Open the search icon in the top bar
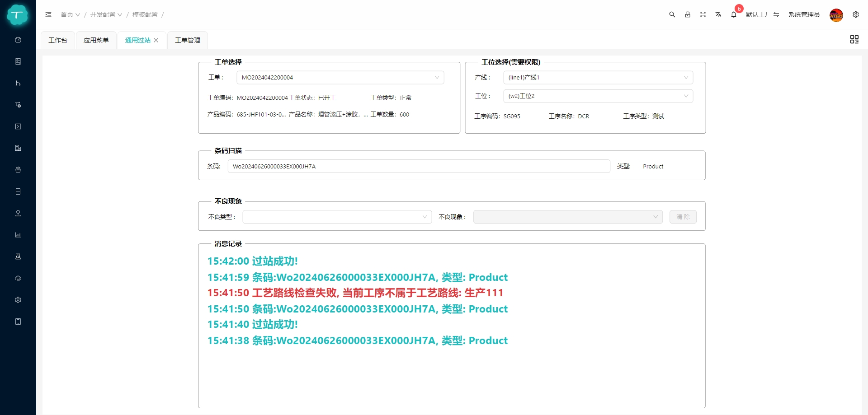868x415 pixels. (x=672, y=14)
